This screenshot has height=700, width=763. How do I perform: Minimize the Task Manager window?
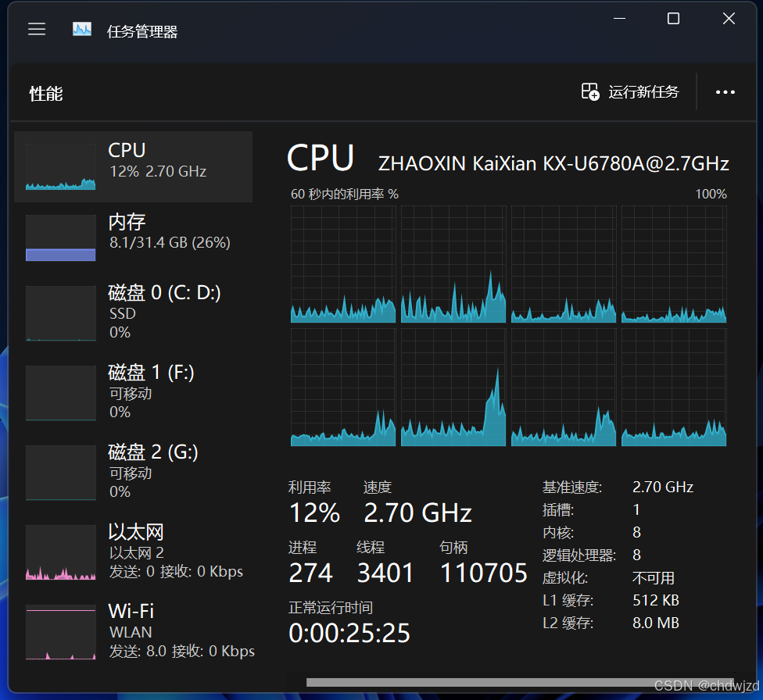(x=619, y=19)
